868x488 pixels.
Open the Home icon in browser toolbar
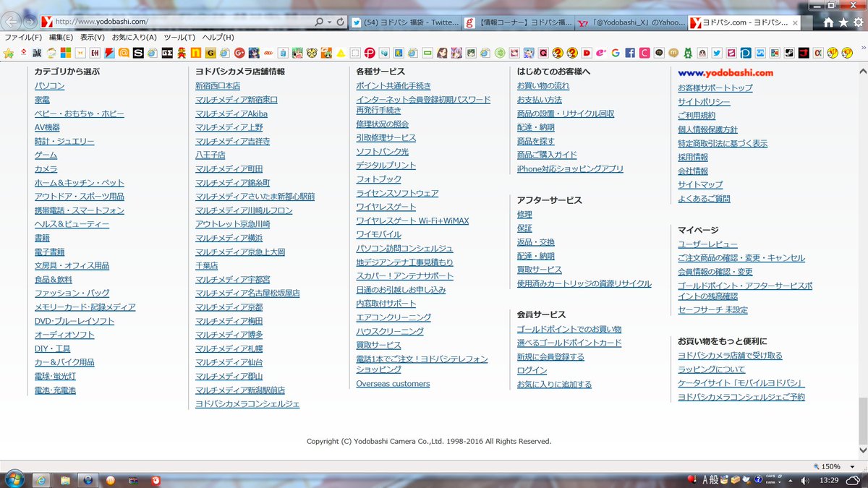click(x=828, y=22)
